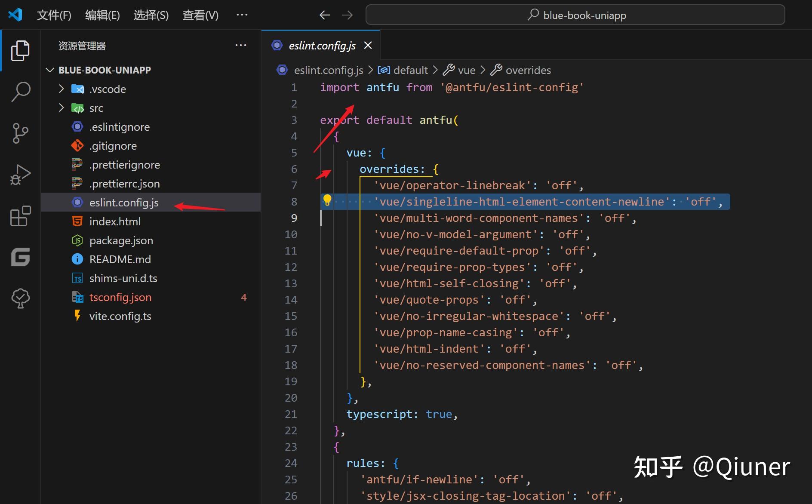Open .prettierignore in the explorer
Viewport: 812px width, 504px height.
(x=151, y=165)
